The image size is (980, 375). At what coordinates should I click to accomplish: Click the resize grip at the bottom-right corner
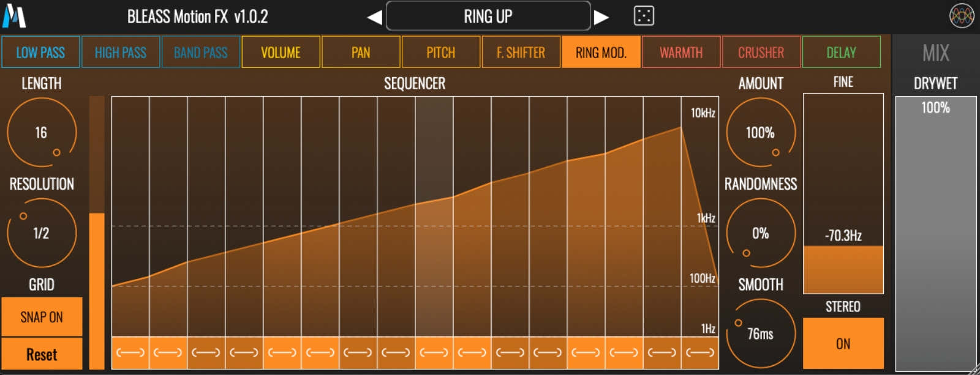coord(974,369)
